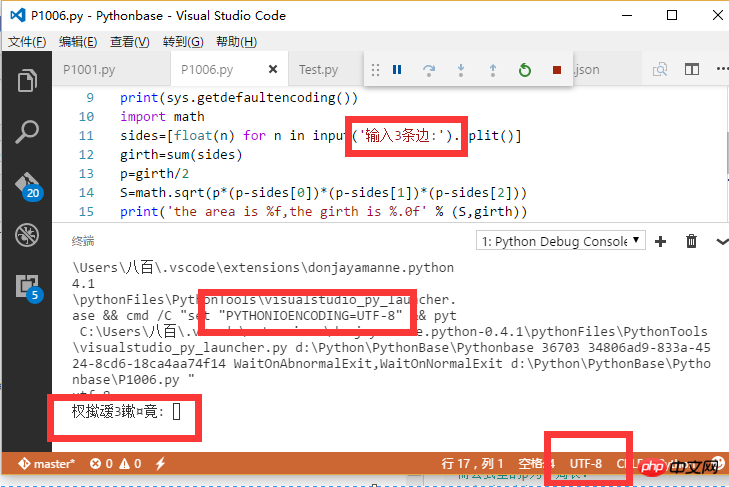
Task: Restart the debugging session
Action: (525, 70)
